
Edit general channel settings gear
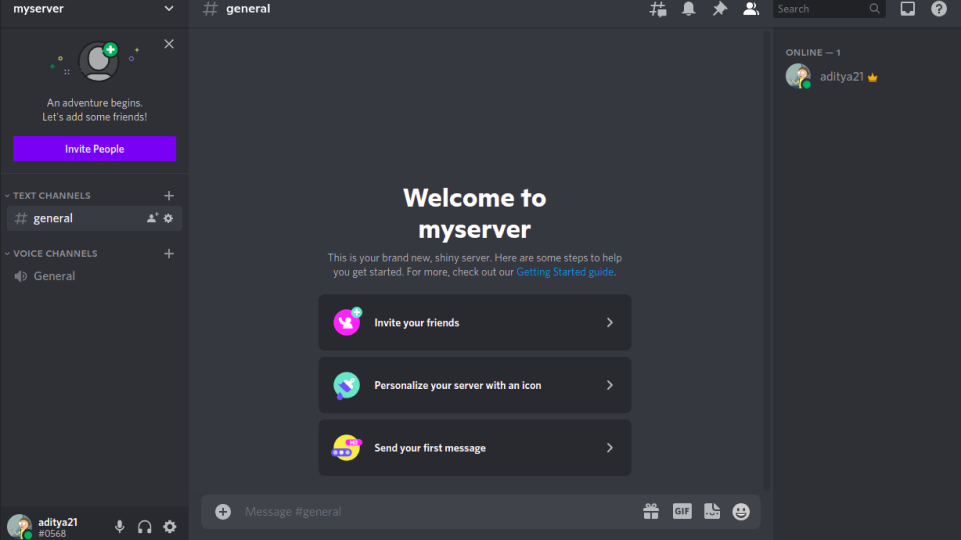[169, 218]
